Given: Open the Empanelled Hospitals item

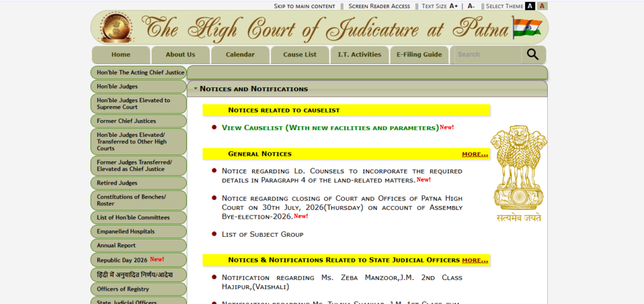Looking at the screenshot, I should pyautogui.click(x=138, y=231).
